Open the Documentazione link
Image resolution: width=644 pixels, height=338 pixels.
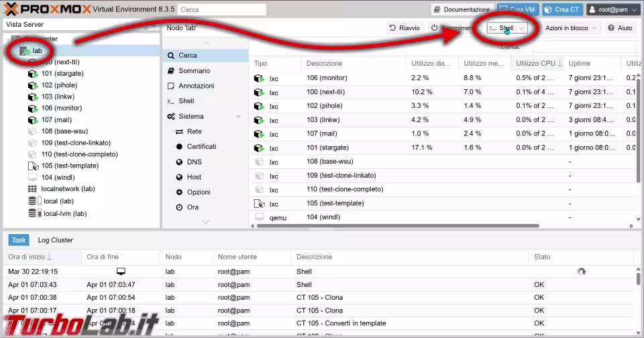tap(462, 9)
